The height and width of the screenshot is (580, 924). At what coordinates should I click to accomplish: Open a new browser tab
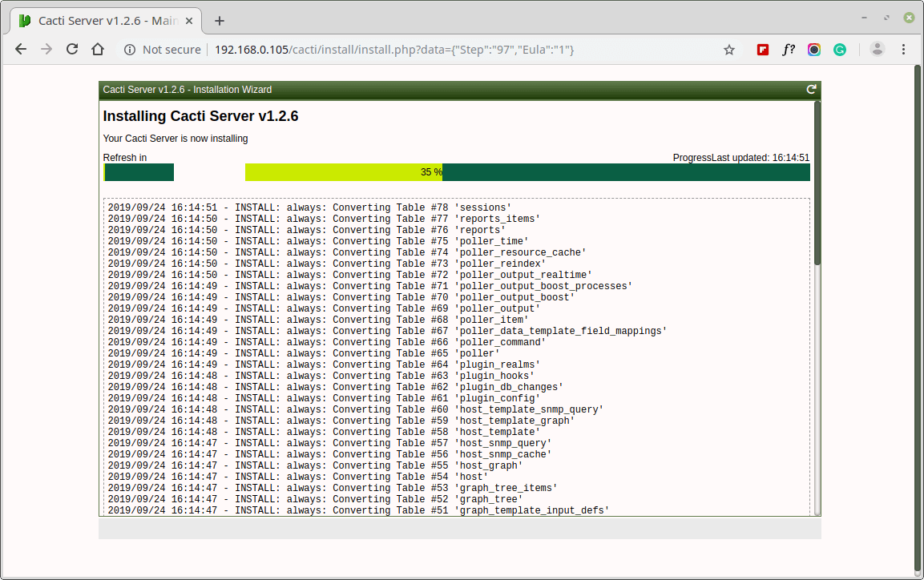click(x=220, y=21)
